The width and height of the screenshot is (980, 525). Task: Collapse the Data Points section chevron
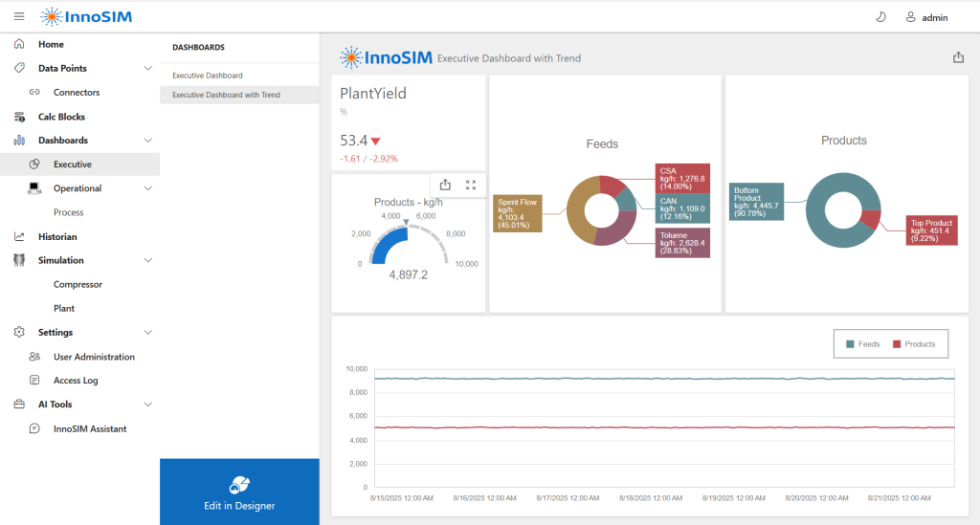pos(148,68)
